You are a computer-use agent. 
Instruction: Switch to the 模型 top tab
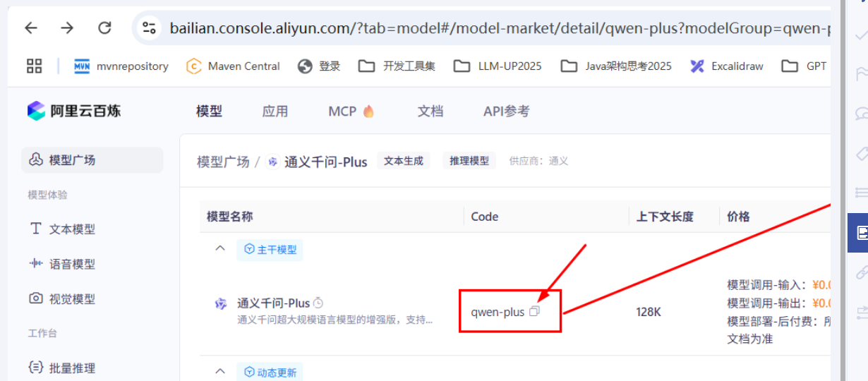(209, 111)
